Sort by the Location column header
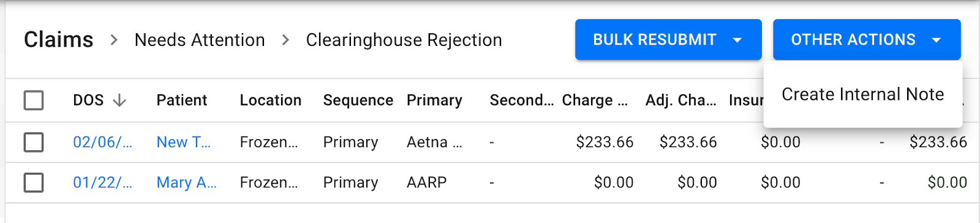The image size is (980, 223). (x=271, y=100)
